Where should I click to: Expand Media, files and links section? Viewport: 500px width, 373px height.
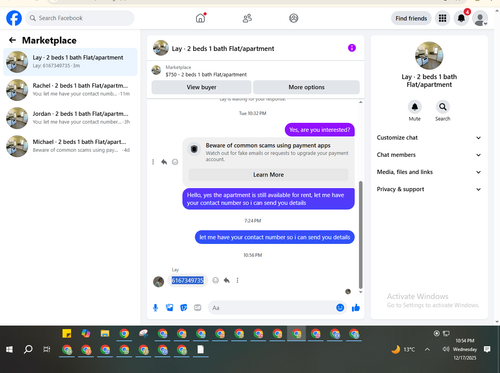point(429,172)
